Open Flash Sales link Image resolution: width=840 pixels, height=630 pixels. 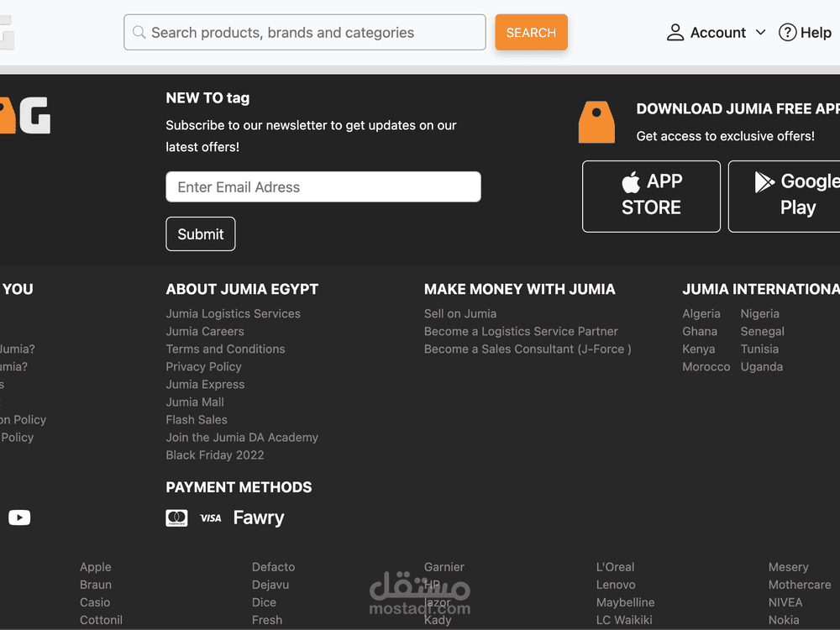(x=197, y=419)
